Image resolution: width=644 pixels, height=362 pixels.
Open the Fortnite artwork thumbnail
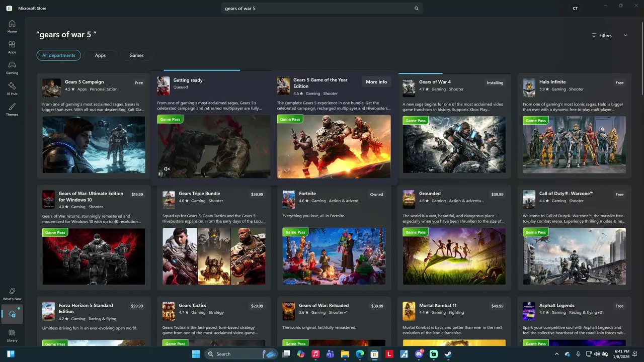[334, 256]
